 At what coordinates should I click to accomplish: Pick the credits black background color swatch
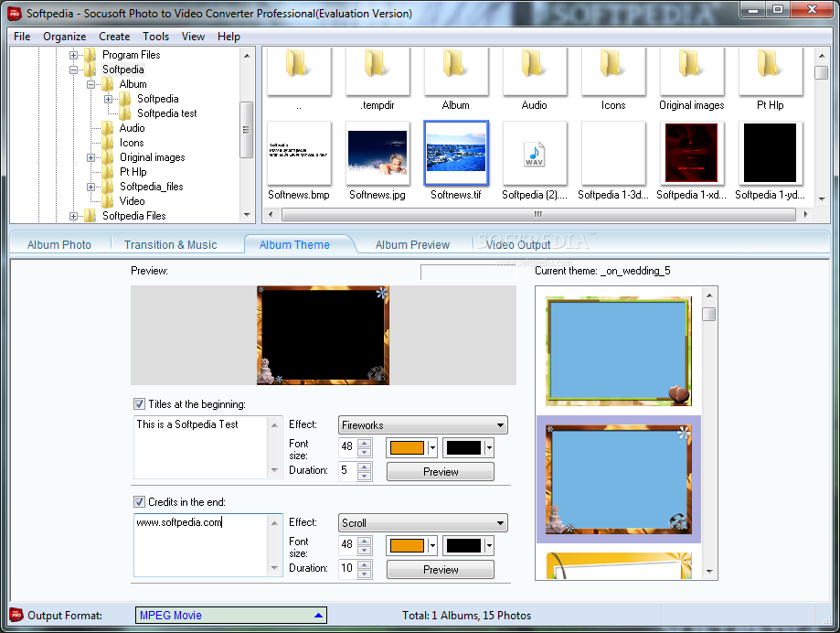[463, 545]
